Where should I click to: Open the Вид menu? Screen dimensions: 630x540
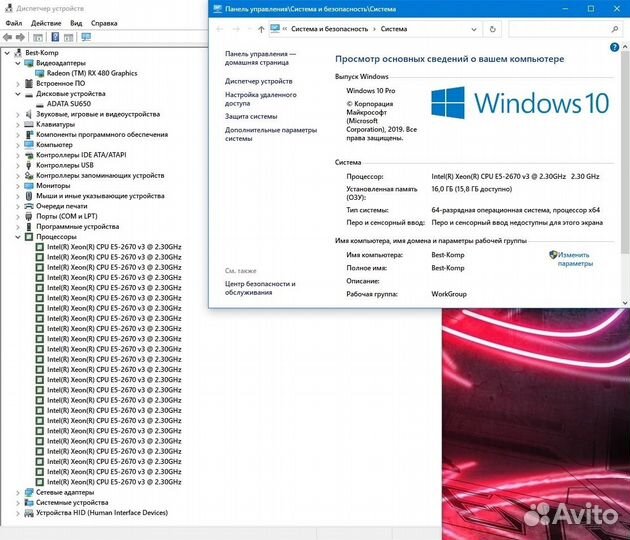tap(76, 23)
